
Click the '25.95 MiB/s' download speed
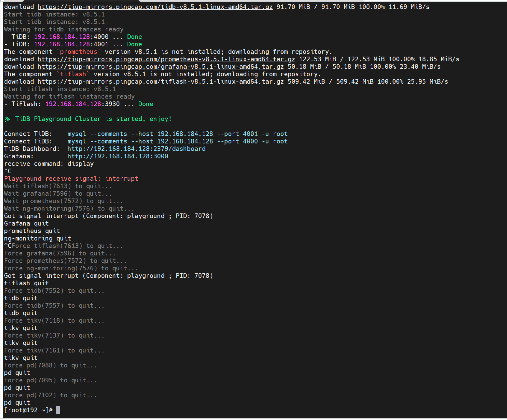point(427,82)
